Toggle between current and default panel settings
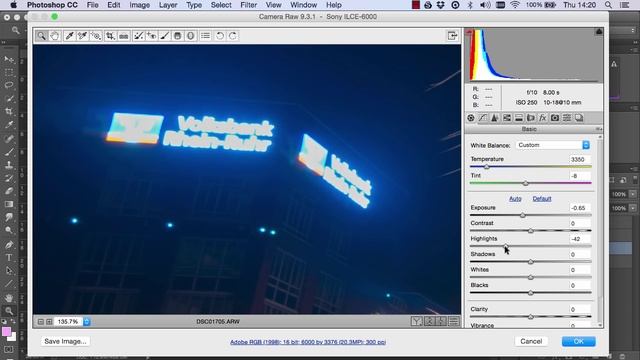This screenshot has height=360, width=640. pos(454,322)
